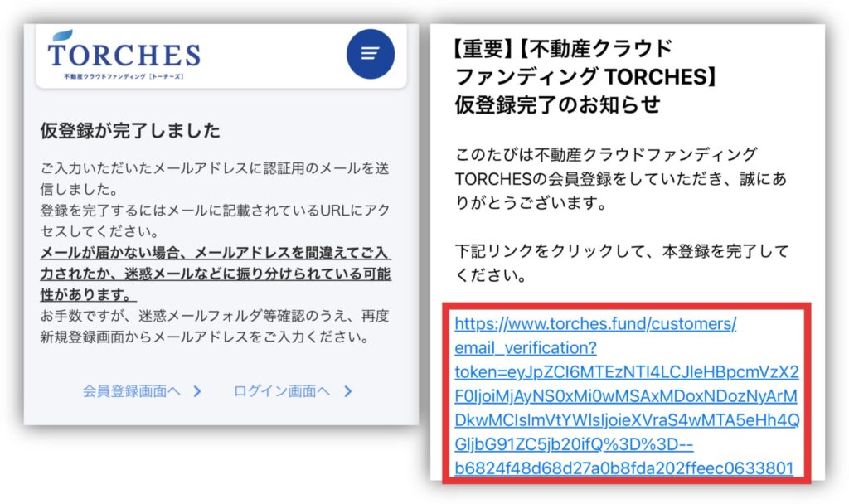This screenshot has height=504, width=849.
Task: Click the このたびは不動産クラウドファンディング greeting paragraph
Action: pos(620,179)
